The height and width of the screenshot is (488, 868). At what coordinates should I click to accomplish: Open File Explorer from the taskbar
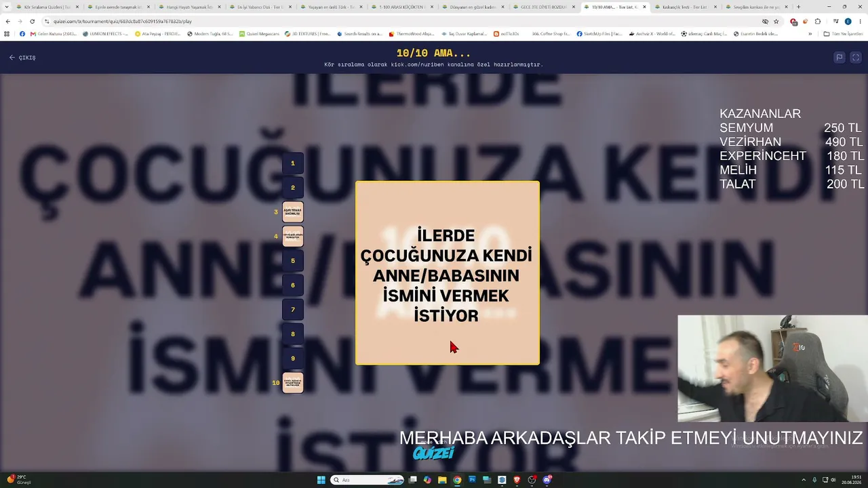click(442, 480)
